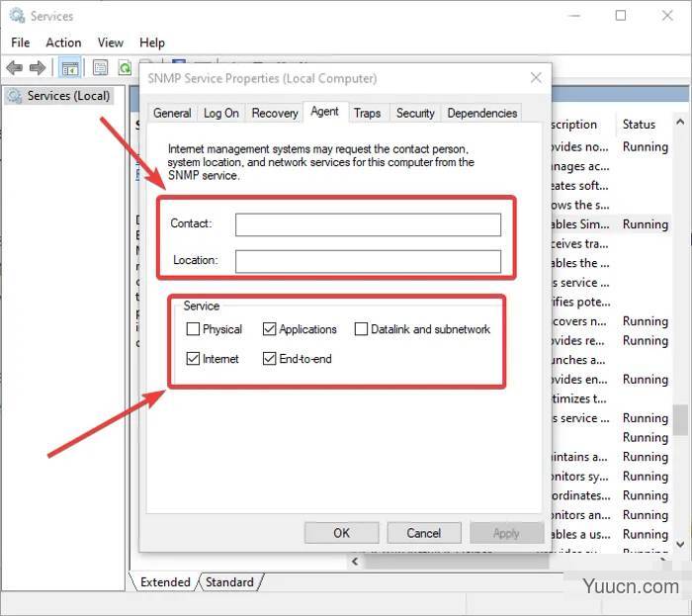Enable the Physical service checkbox

click(x=193, y=328)
